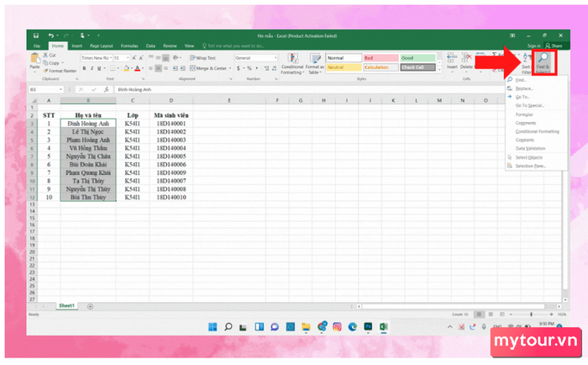Click the Increase Decimal icon

[266, 68]
